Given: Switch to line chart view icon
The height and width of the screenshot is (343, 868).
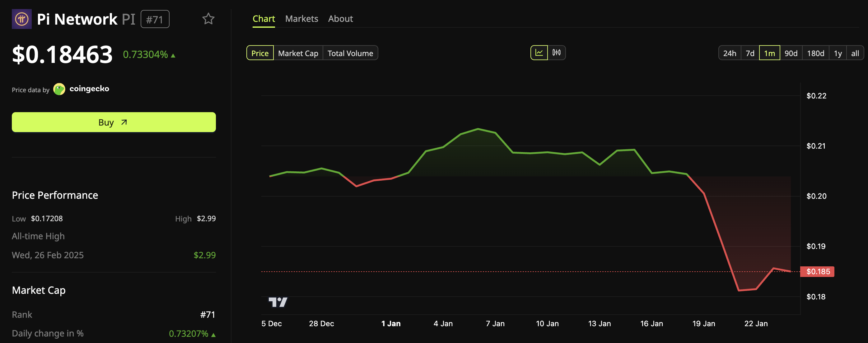Looking at the screenshot, I should tap(539, 53).
